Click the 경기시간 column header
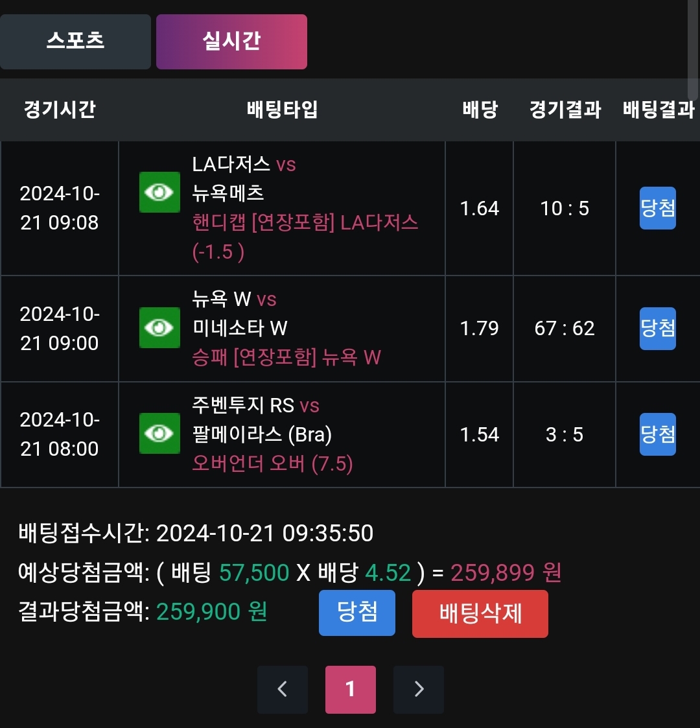The image size is (700, 728). (60, 110)
